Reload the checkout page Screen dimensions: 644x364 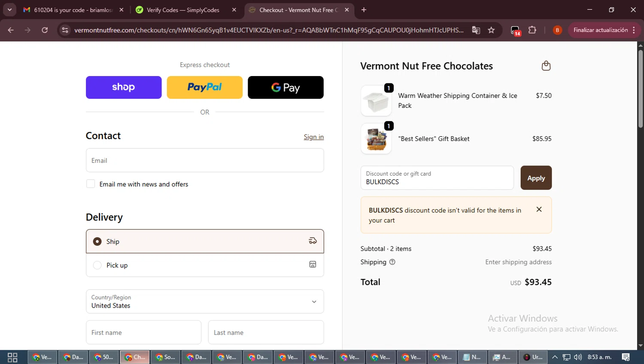[x=45, y=30]
